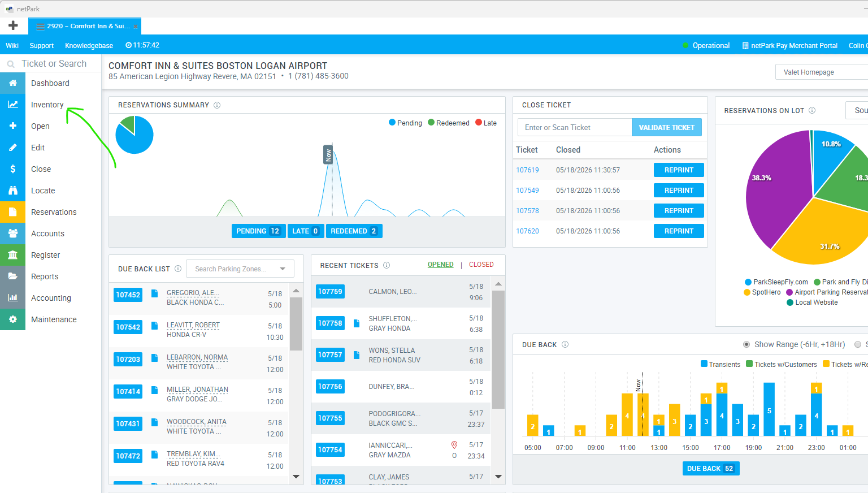Open Register via the bank building icon
868x493 pixels.
[x=12, y=255]
